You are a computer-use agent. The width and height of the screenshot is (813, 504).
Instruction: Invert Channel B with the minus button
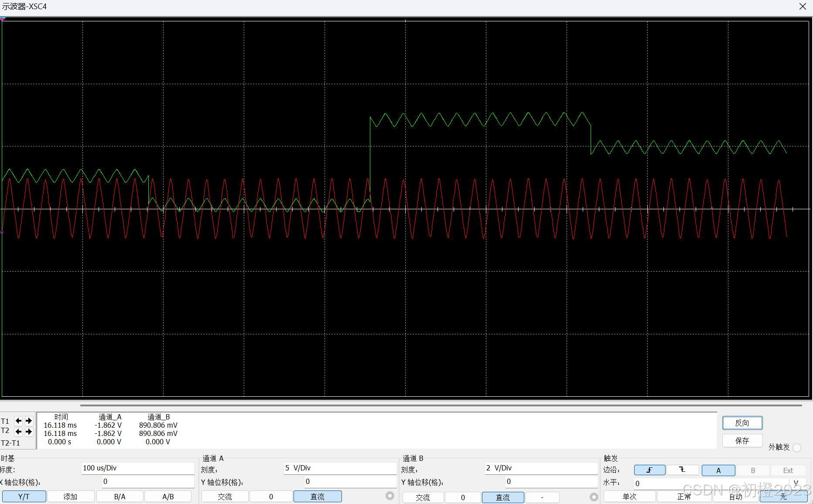click(542, 497)
